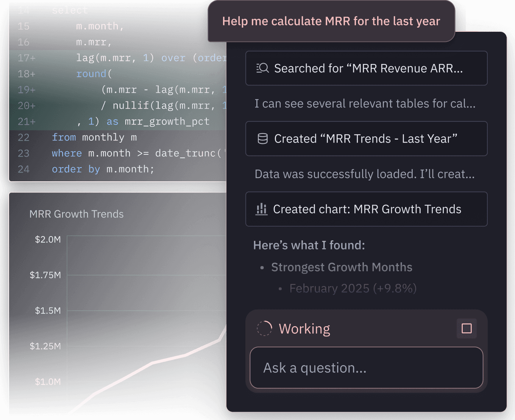Viewport: 515px width, 420px height.
Task: Click the $2.0M axis label
Action: coord(48,240)
